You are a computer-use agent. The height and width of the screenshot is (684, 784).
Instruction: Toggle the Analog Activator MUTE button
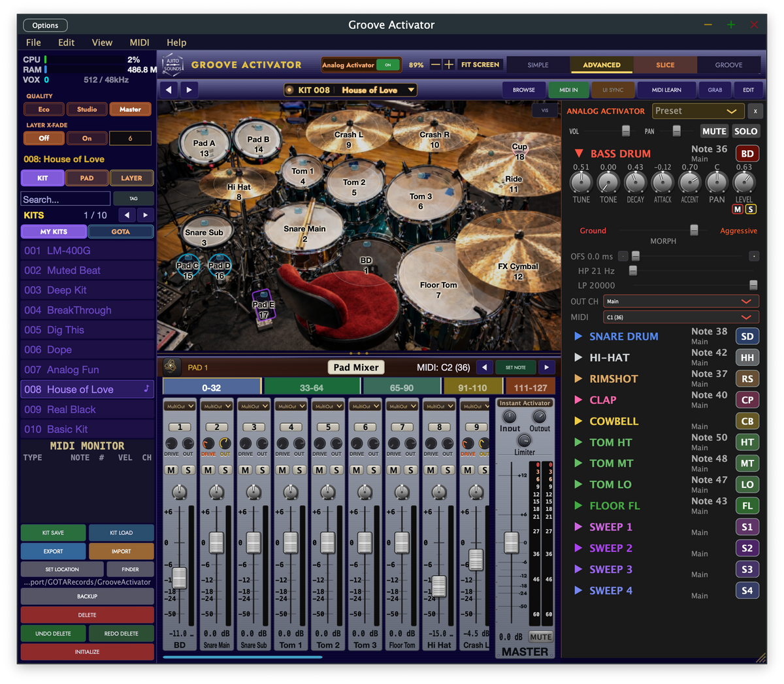(714, 131)
